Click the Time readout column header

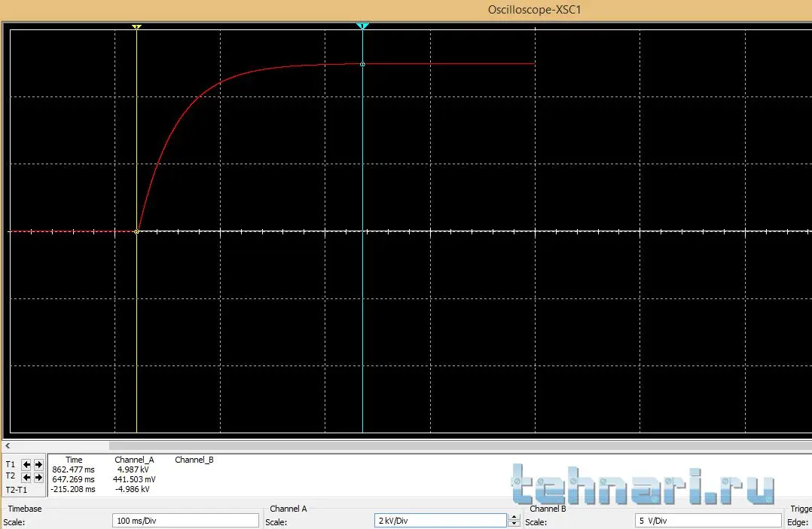(74, 459)
